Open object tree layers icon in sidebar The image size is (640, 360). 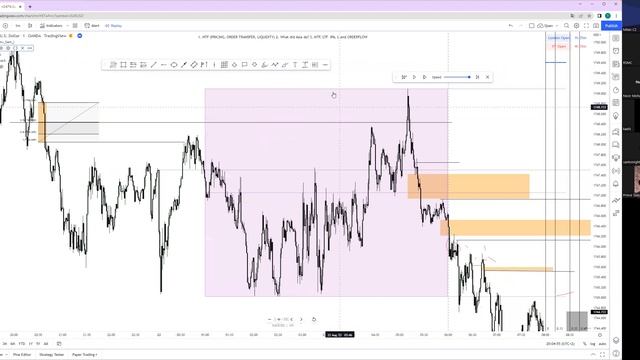[x=616, y=340]
